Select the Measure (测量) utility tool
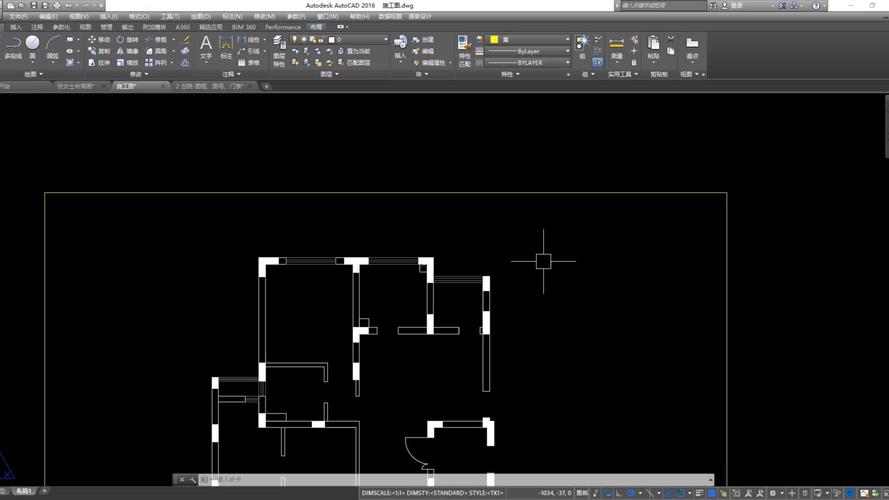This screenshot has height=500, width=889. (616, 46)
